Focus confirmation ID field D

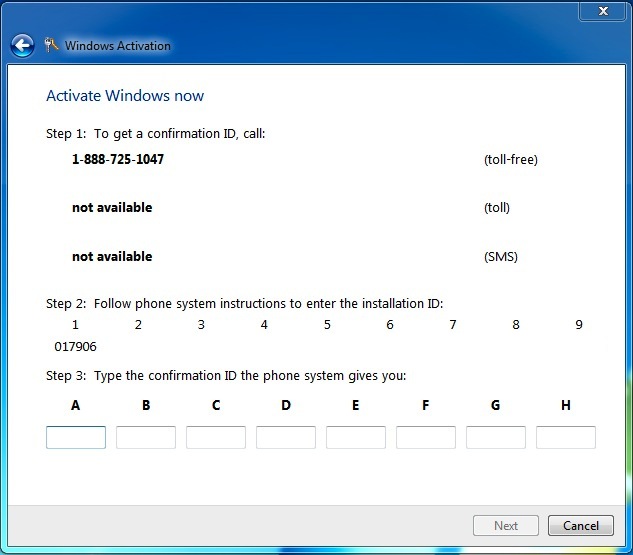286,437
